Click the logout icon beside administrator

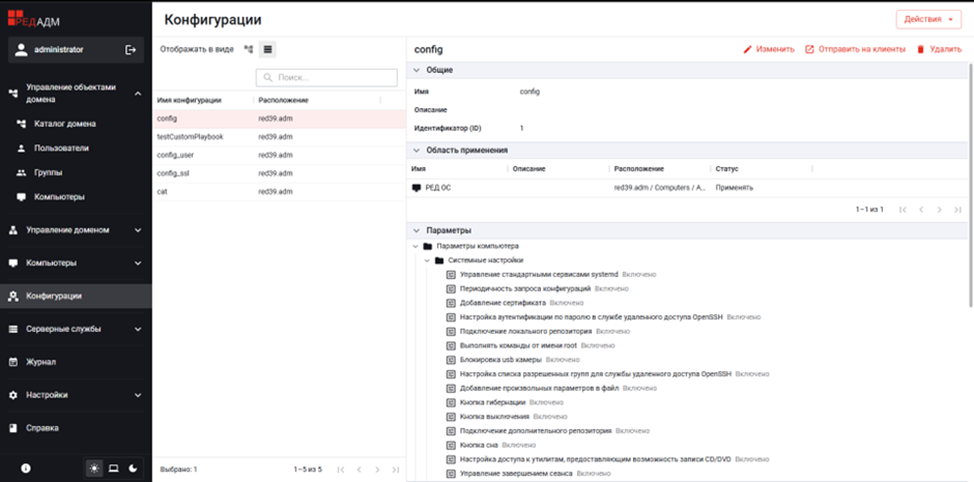(130, 50)
